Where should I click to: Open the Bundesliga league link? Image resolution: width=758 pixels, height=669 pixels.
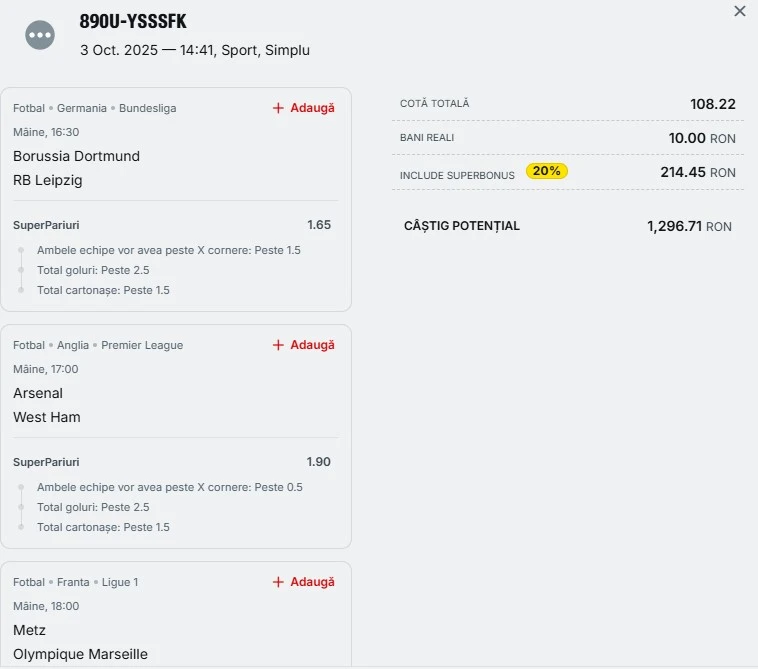[147, 108]
